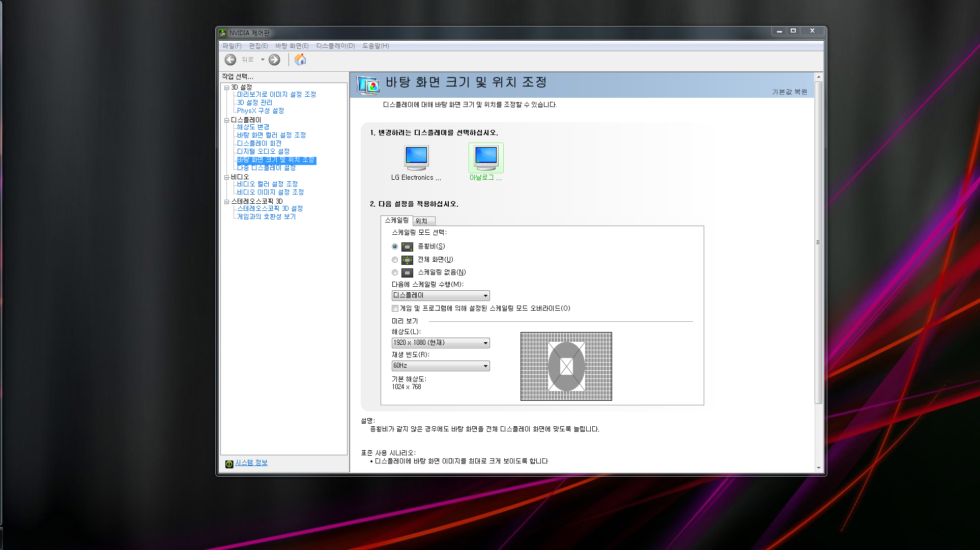Open the 도움말(H) menu
This screenshot has height=550, width=980.
coord(376,46)
